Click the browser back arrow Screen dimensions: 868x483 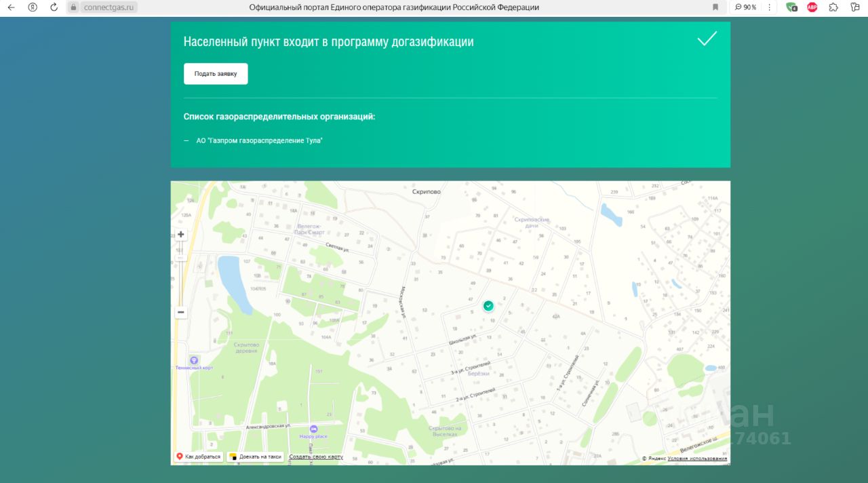click(x=11, y=7)
